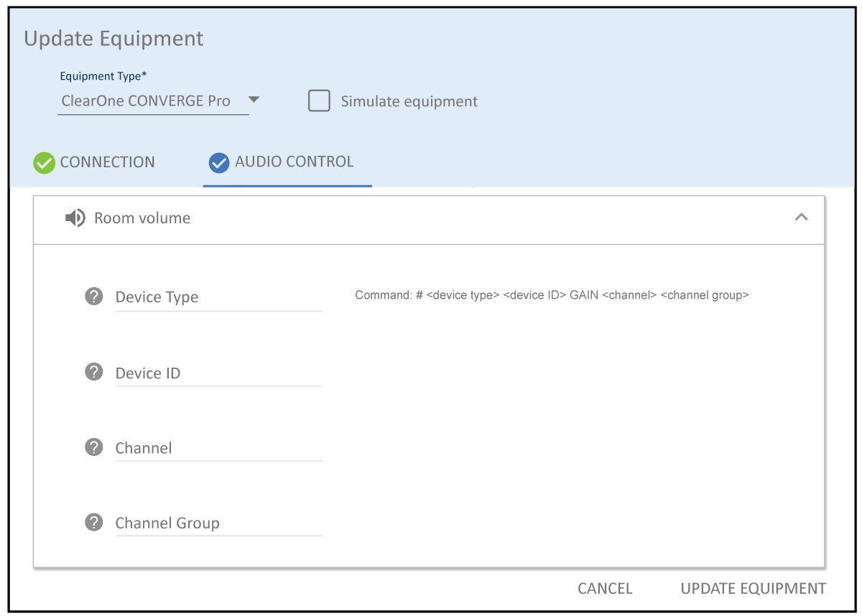
Task: Focus the Channel text field
Action: pyautogui.click(x=218, y=448)
